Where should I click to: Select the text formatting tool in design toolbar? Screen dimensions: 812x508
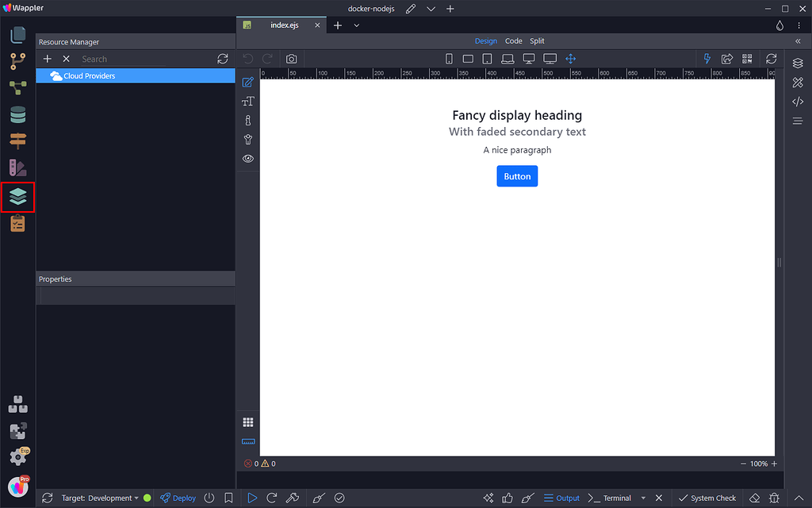pyautogui.click(x=247, y=101)
